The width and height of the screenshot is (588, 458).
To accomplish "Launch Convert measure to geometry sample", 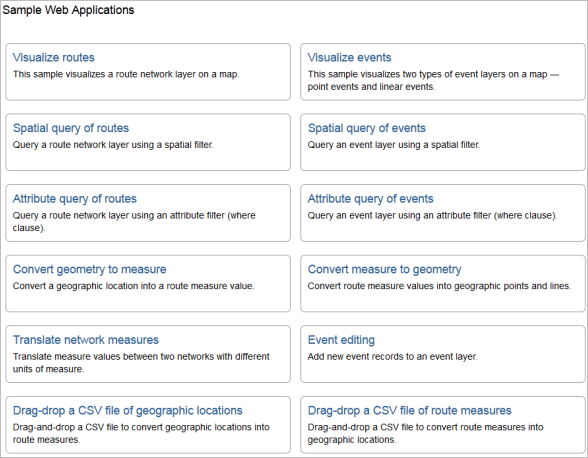I will (x=384, y=269).
